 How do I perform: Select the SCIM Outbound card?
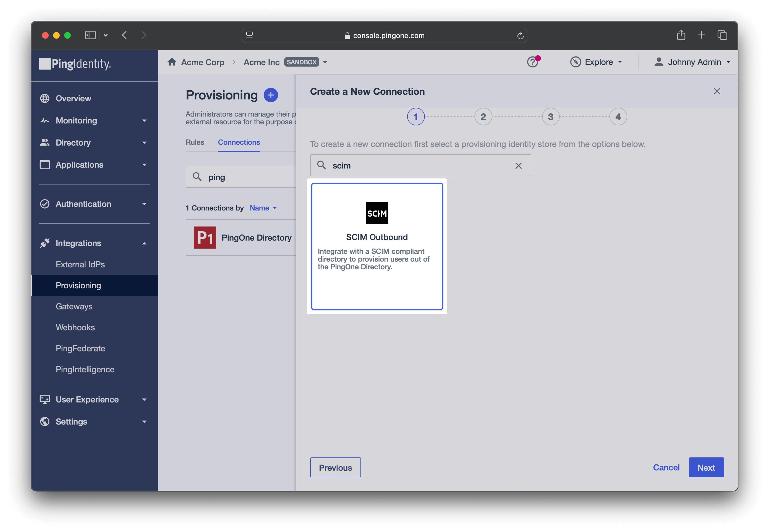coord(377,246)
